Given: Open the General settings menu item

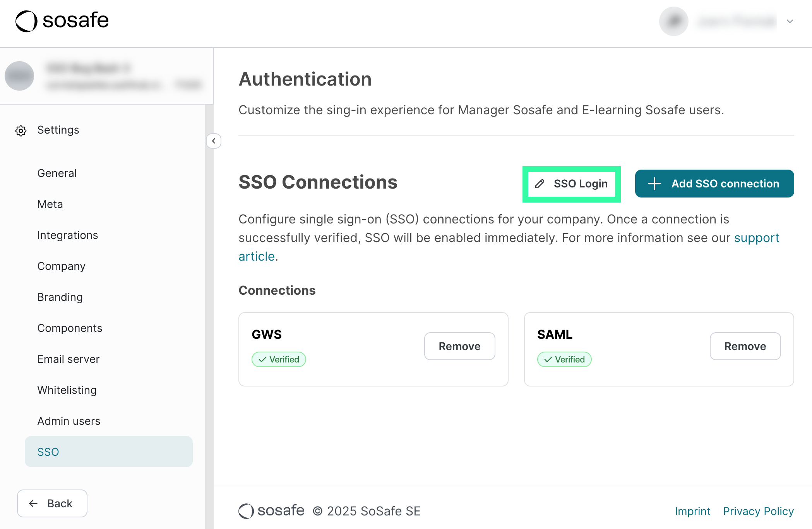Looking at the screenshot, I should [57, 173].
